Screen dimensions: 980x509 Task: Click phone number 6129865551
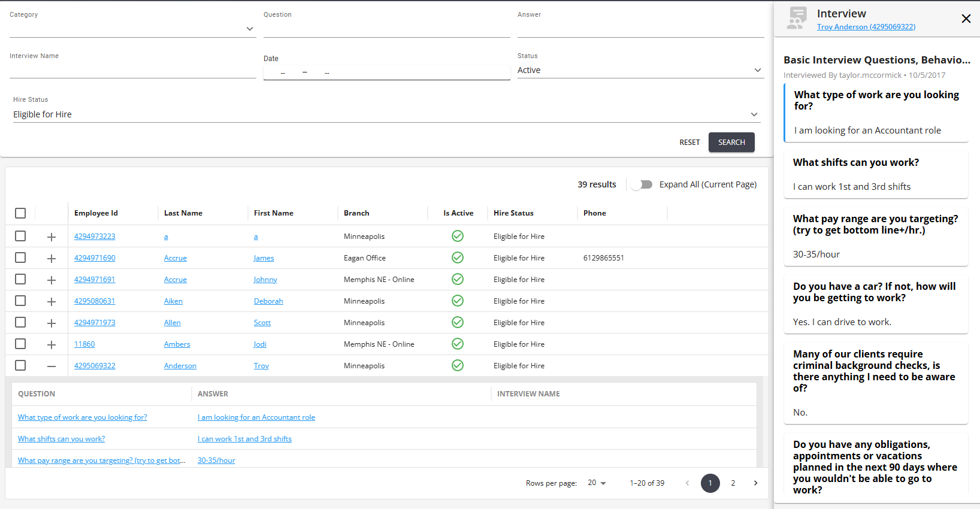[604, 258]
